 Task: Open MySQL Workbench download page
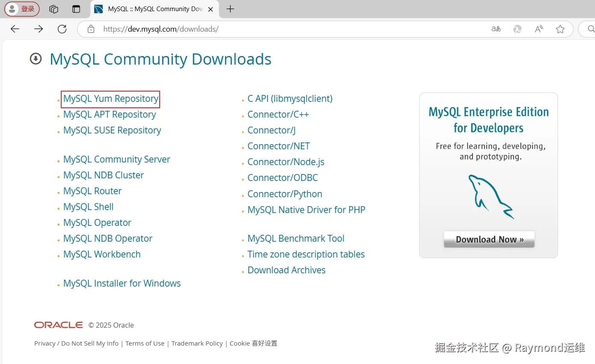coord(102,255)
